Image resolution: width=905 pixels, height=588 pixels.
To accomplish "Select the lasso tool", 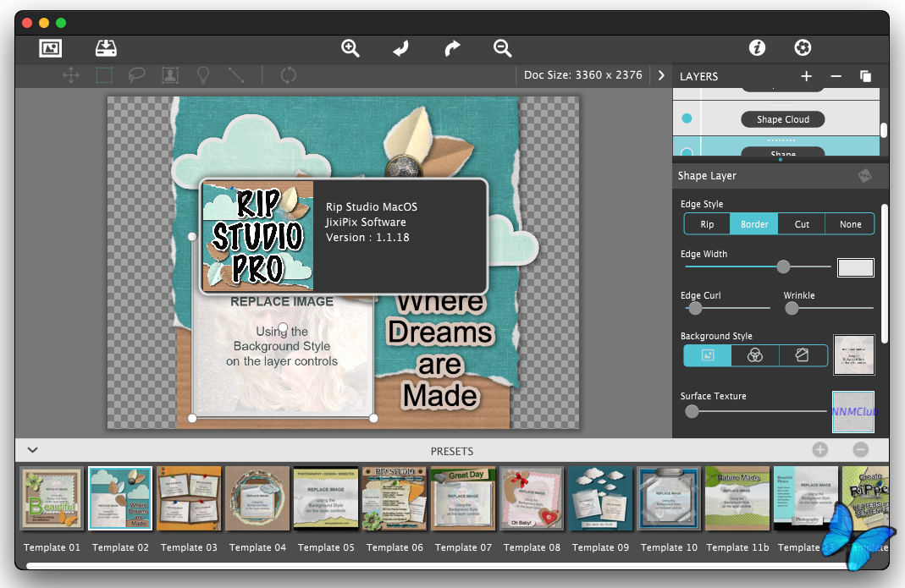I will (x=137, y=75).
